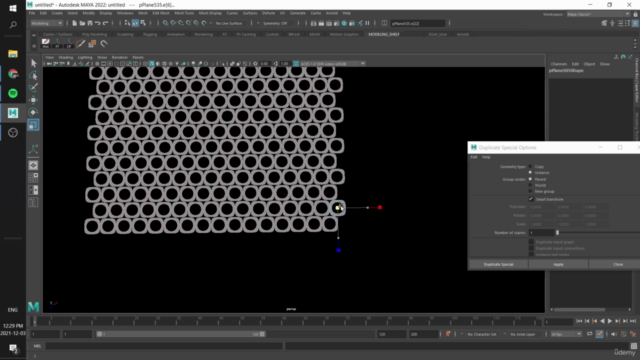Toggle the Smart transform checkbox
640x360 pixels.
coord(531,199)
